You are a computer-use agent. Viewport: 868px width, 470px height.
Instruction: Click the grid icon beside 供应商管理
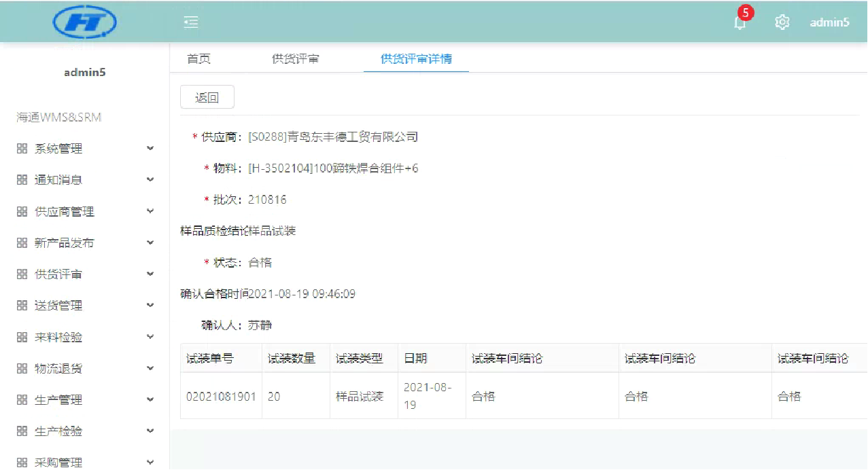[22, 212]
